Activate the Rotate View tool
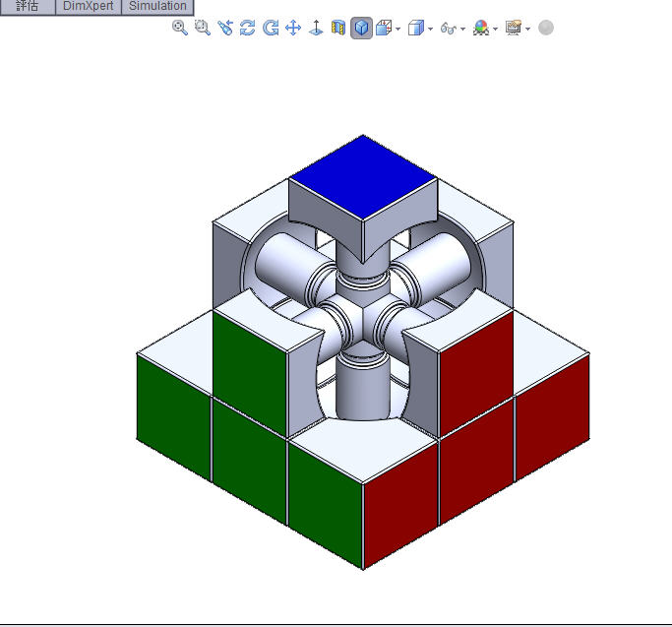672x627 pixels. click(248, 28)
